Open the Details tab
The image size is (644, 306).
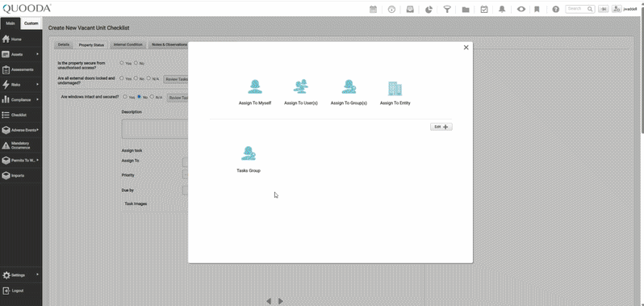coord(64,44)
